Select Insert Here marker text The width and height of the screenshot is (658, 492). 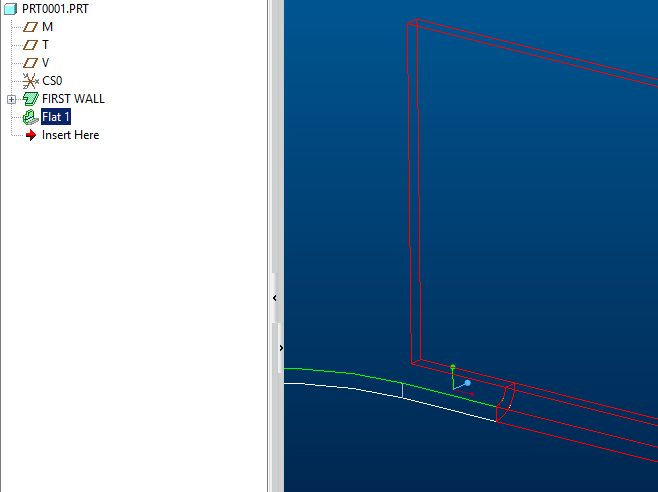pos(70,135)
